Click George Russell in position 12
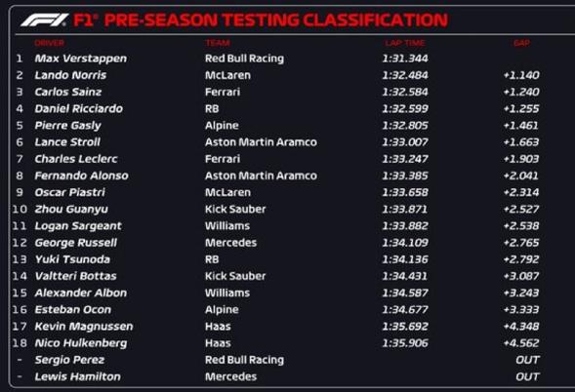Viewport: 575px width, 392px height. (76, 243)
